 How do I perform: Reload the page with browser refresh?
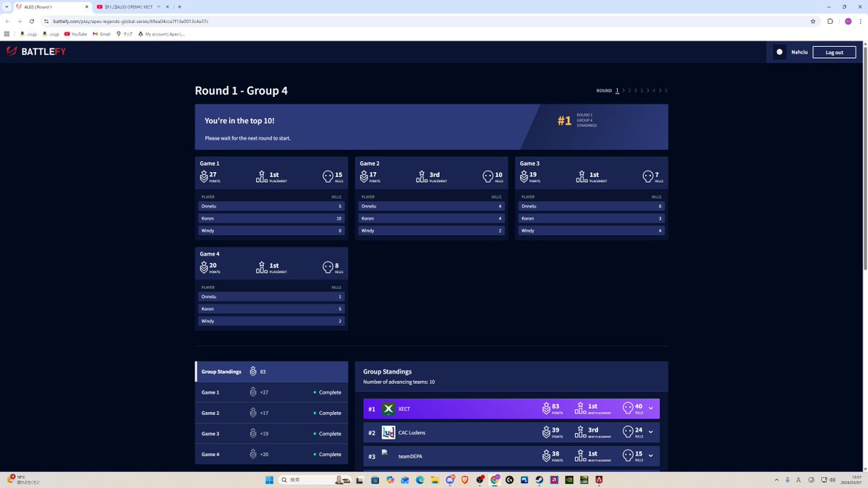32,21
